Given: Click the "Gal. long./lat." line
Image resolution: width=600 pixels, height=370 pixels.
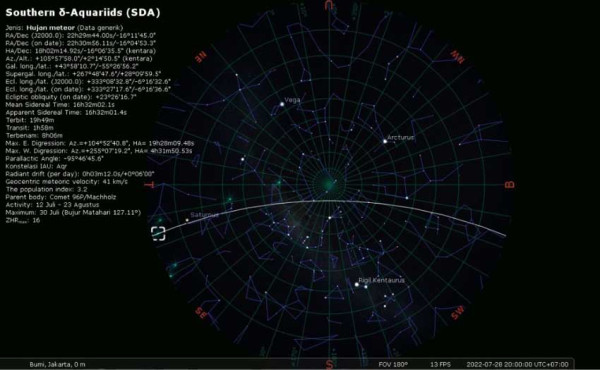Looking at the screenshot, I should (x=72, y=66).
